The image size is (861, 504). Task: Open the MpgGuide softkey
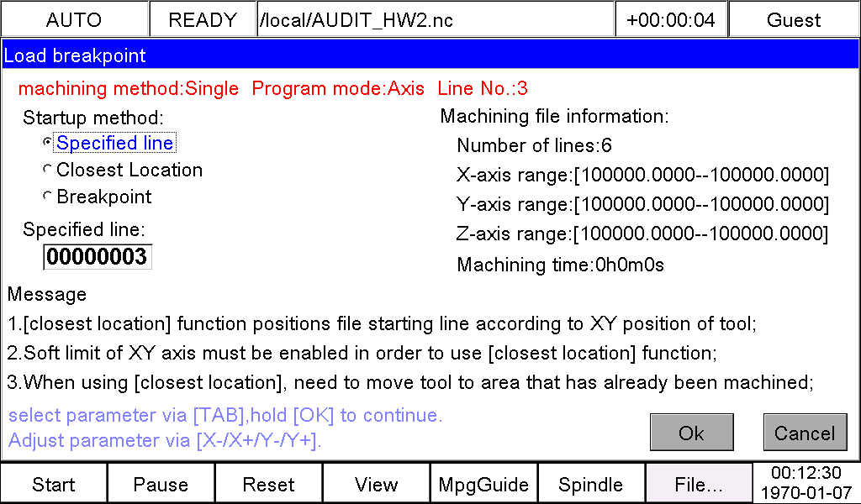tap(483, 484)
